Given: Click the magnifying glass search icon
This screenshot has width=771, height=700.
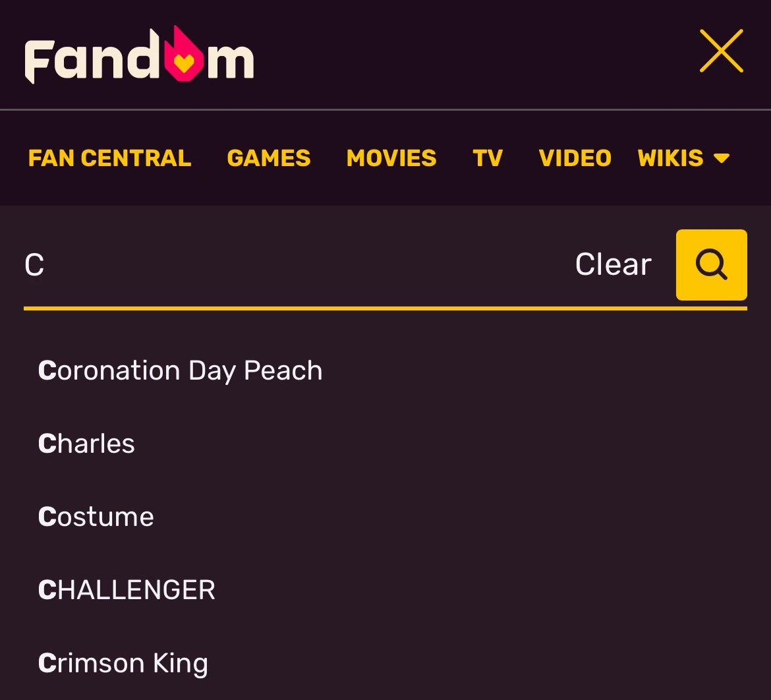Looking at the screenshot, I should point(711,265).
